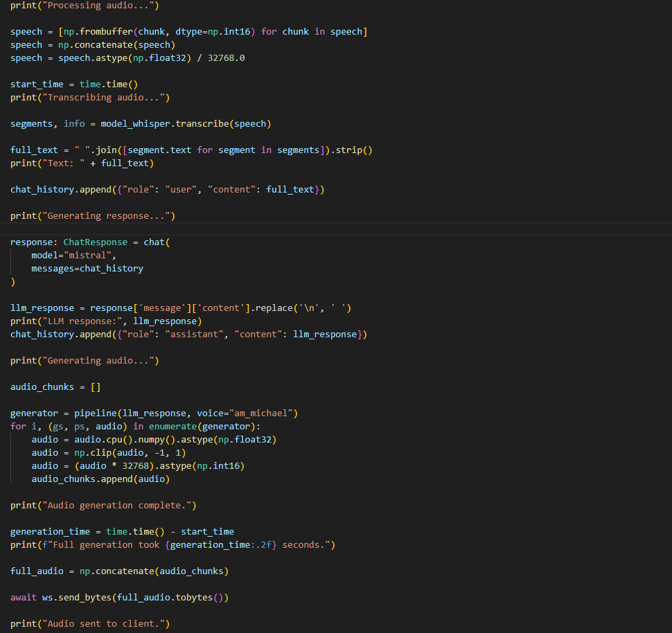672x633 pixels.
Task: Click the "Generating response..." print line
Action: [92, 216]
